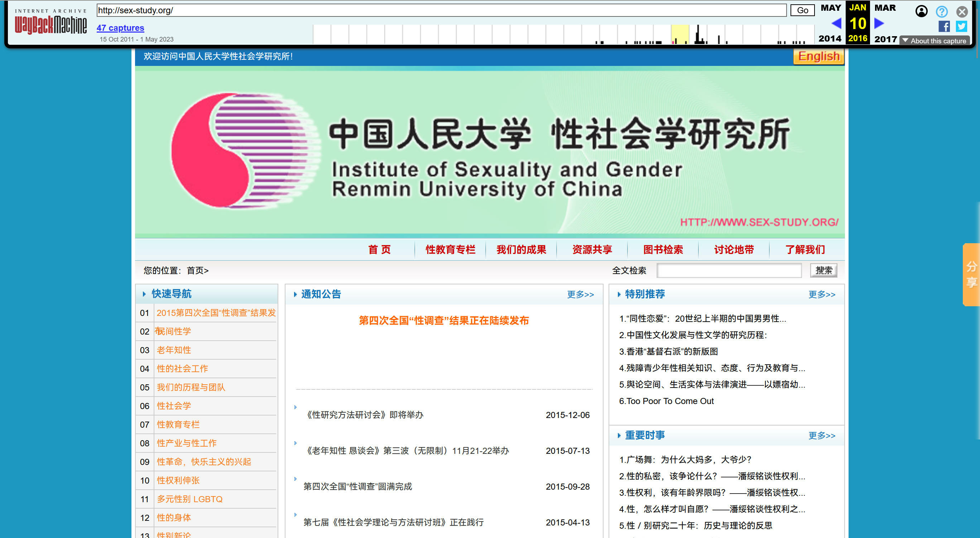Open quick nav item 性教育专栏
The image size is (980, 538).
[x=178, y=424]
